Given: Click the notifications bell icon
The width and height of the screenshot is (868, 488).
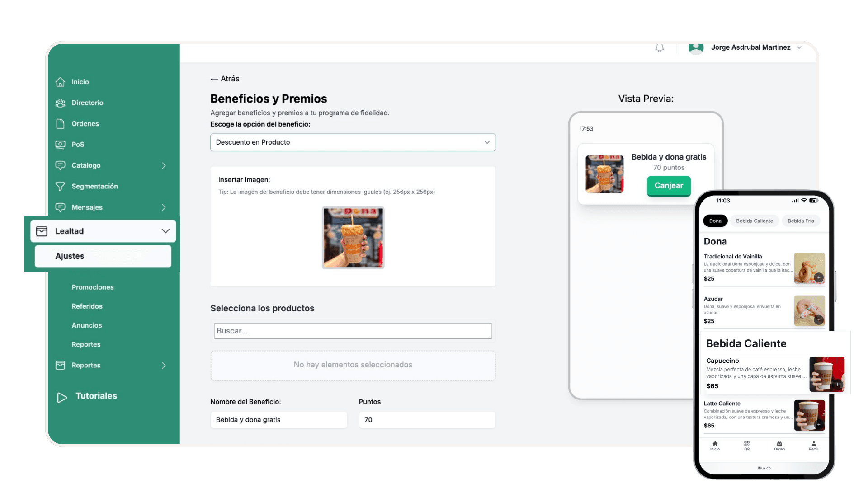Looking at the screenshot, I should tap(659, 47).
